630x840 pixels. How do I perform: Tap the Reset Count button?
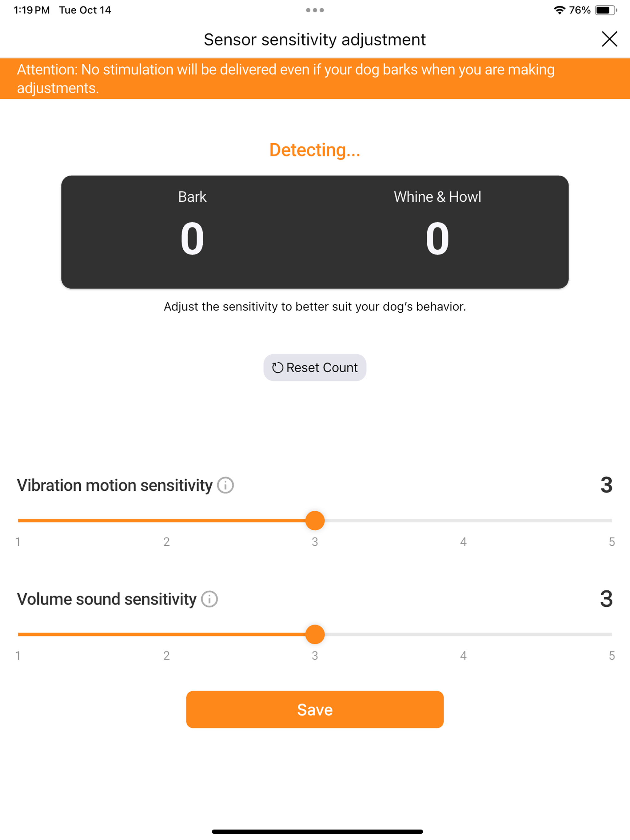click(x=315, y=368)
